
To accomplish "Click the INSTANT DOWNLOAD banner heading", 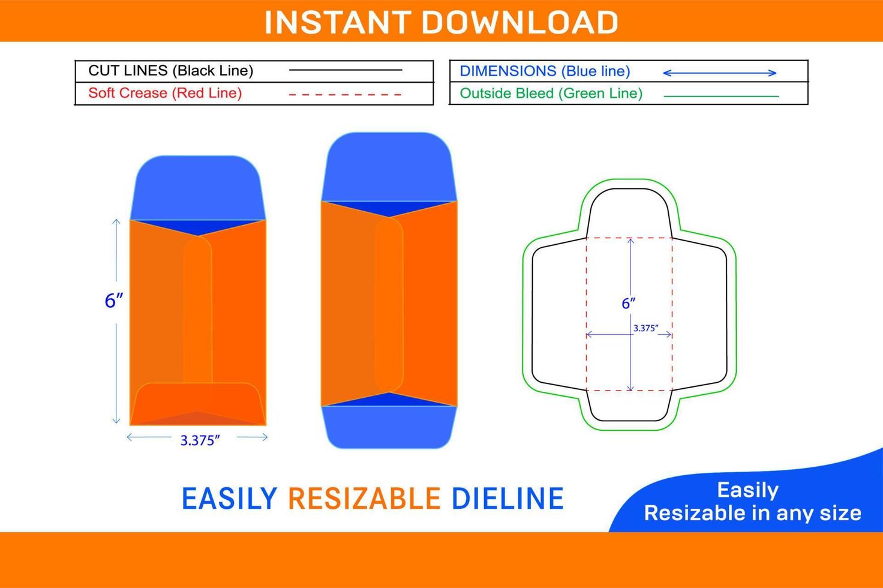I will [x=441, y=22].
